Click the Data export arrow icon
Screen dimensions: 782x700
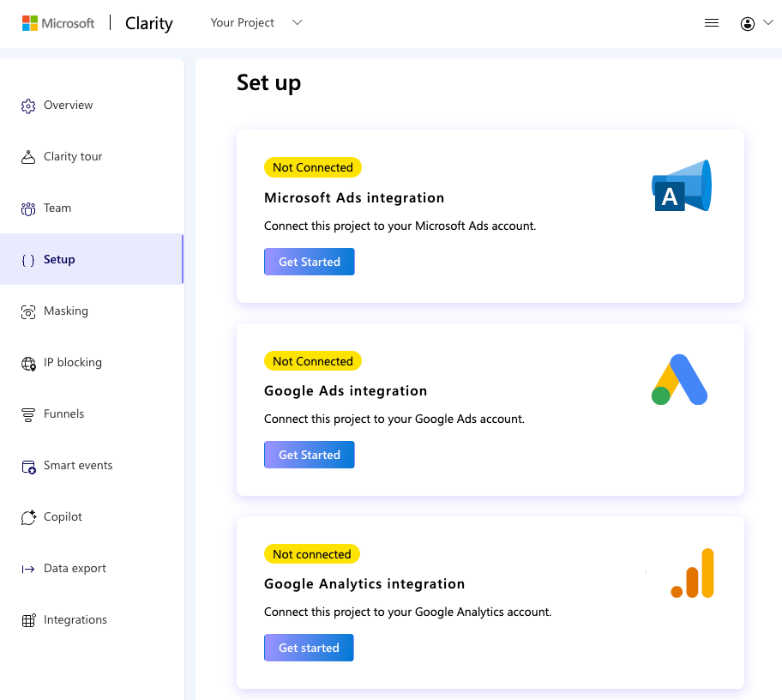[28, 569]
